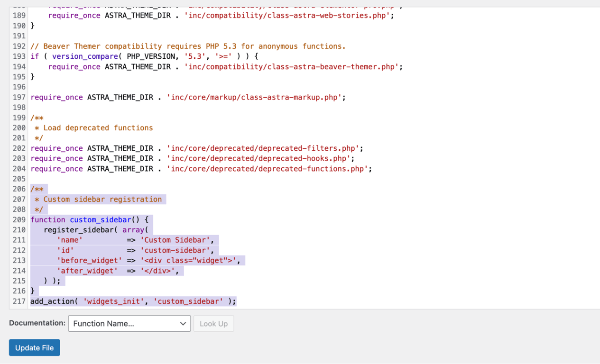
Task: Click line number 209
Action: [x=18, y=219]
